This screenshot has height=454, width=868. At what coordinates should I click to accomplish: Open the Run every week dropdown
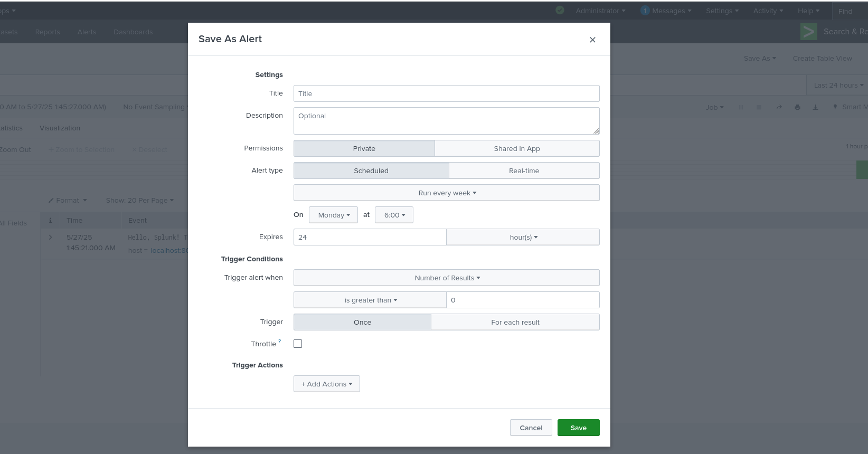pos(446,193)
